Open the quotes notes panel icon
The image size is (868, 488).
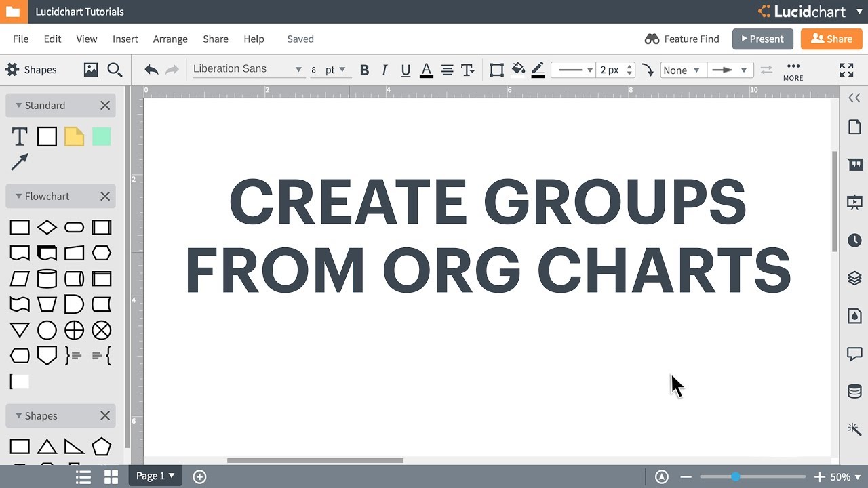854,165
